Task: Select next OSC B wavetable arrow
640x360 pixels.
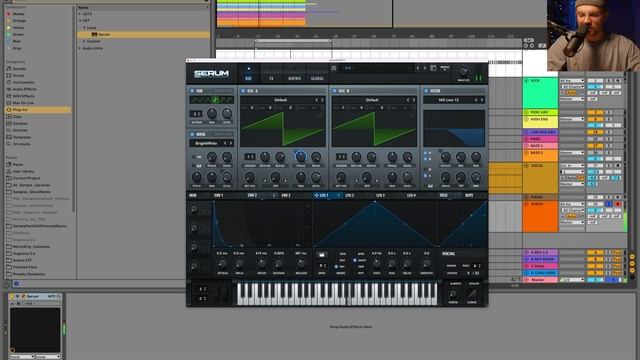Action: point(414,100)
